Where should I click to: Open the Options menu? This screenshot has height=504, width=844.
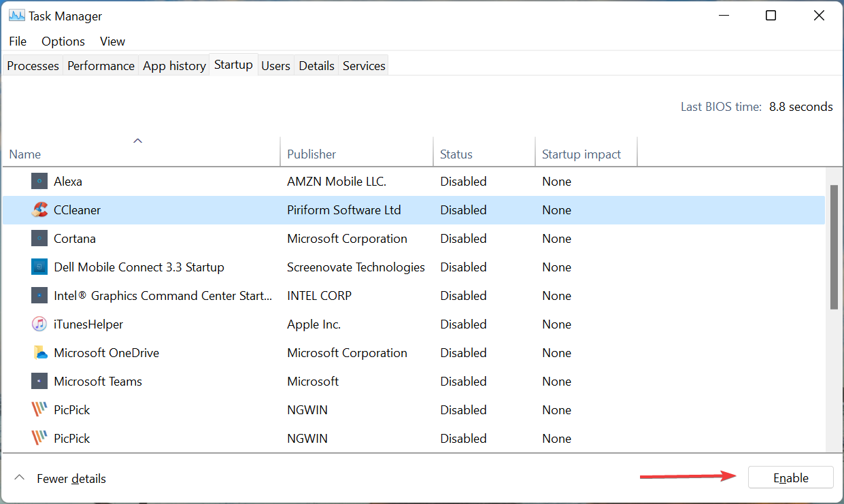click(63, 41)
